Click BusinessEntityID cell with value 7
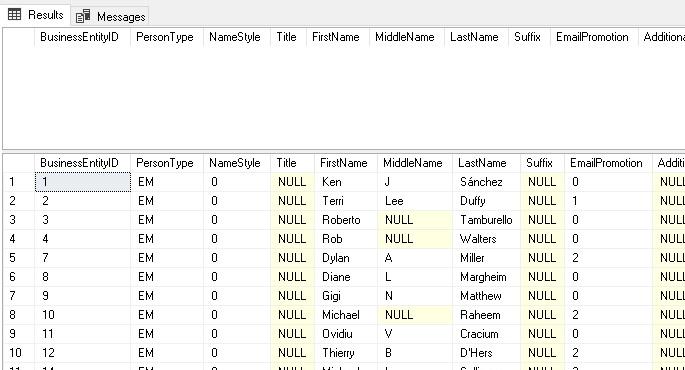685x370 pixels. [x=83, y=258]
